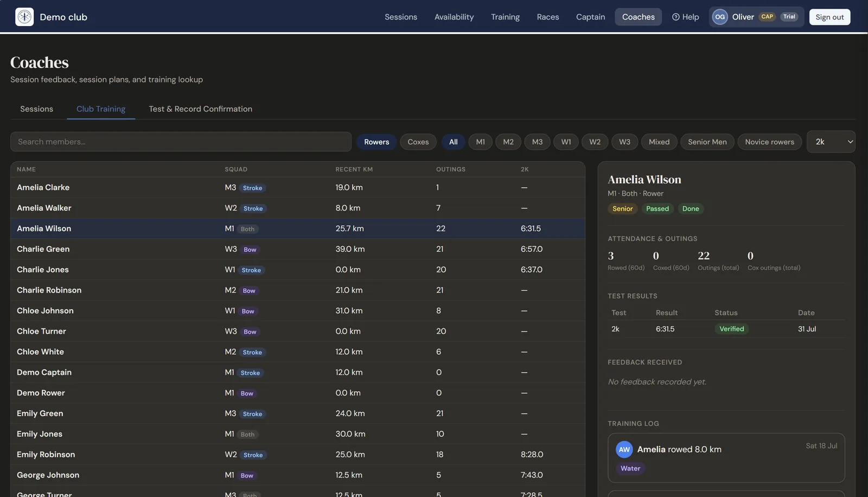Click Emily Robinson's 8:28.0 2k time
Screen dimensions: 868x497
click(532, 455)
